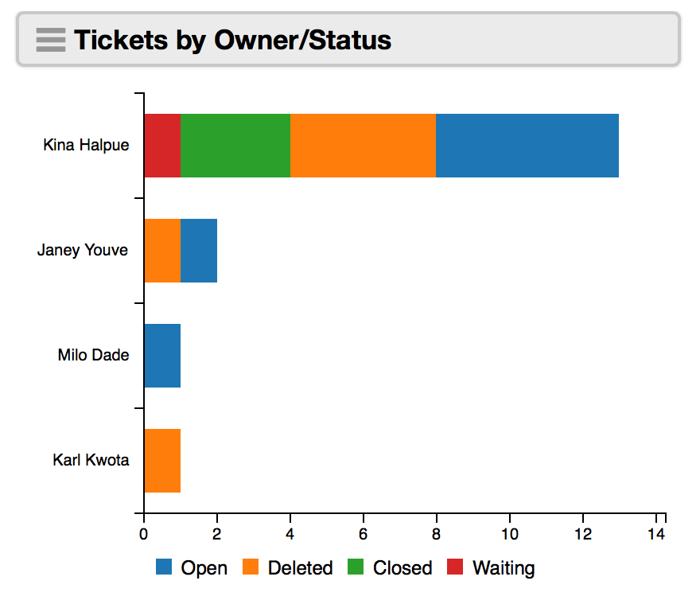Screen dimensions: 700x600
Task: Click the red Waiting legend swatch
Action: click(x=455, y=567)
